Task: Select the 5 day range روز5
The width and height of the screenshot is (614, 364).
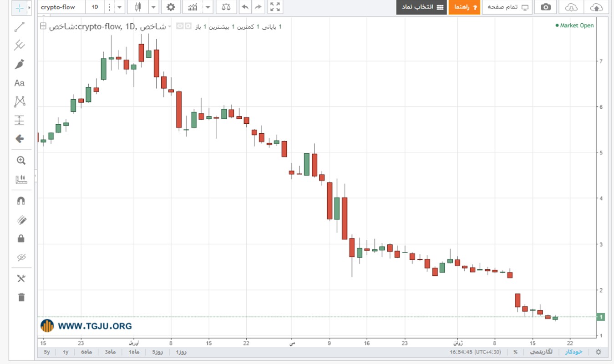Action: pyautogui.click(x=157, y=352)
